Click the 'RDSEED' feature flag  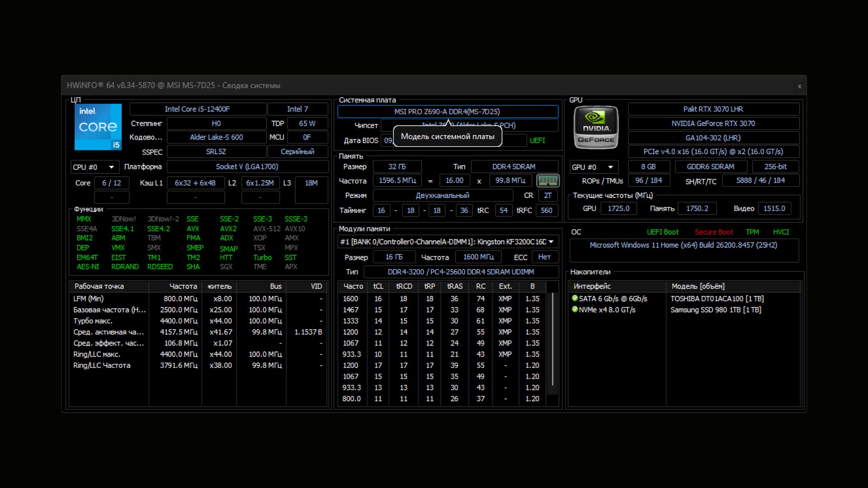[160, 267]
